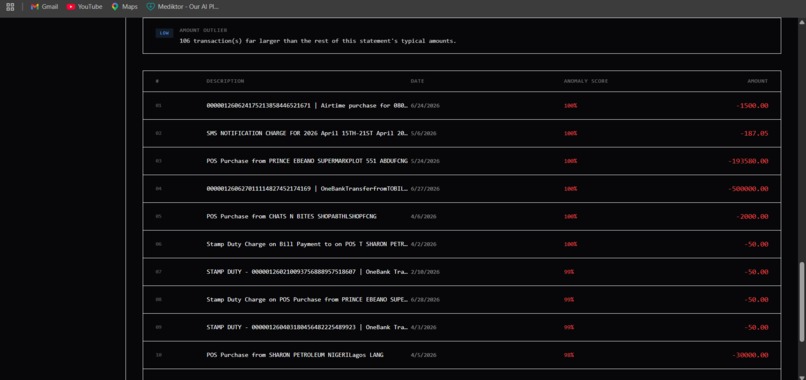
Task: Click the scrollbar up arrow
Action: 802,22
